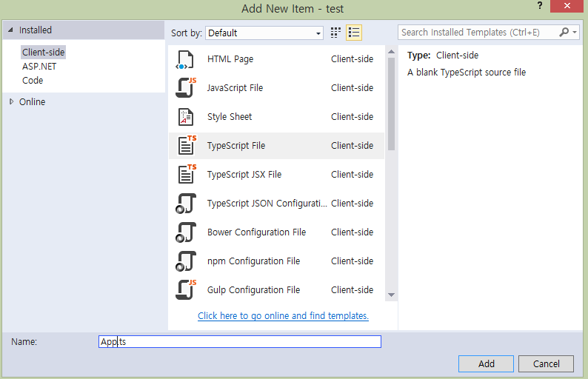Click the Style Sheet template icon
588x379 pixels.
185,117
